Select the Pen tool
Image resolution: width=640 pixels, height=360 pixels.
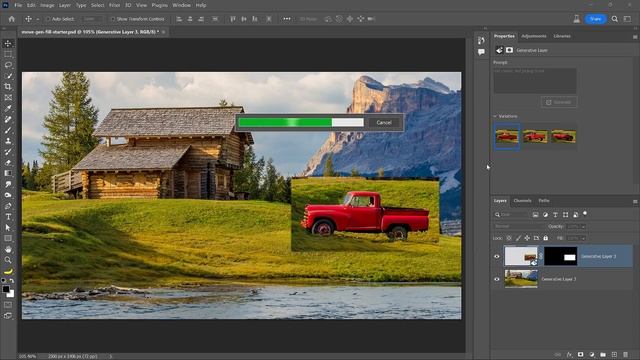[8, 206]
